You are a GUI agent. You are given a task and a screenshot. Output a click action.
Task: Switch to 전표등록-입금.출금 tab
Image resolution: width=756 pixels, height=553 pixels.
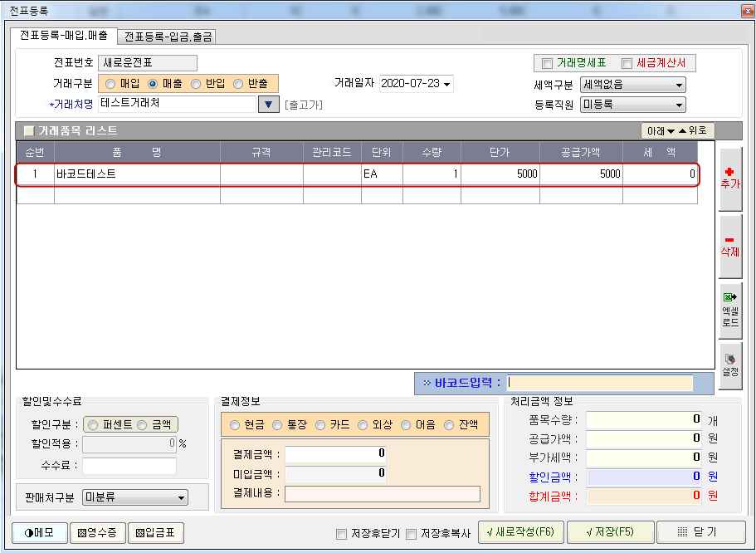tap(168, 37)
